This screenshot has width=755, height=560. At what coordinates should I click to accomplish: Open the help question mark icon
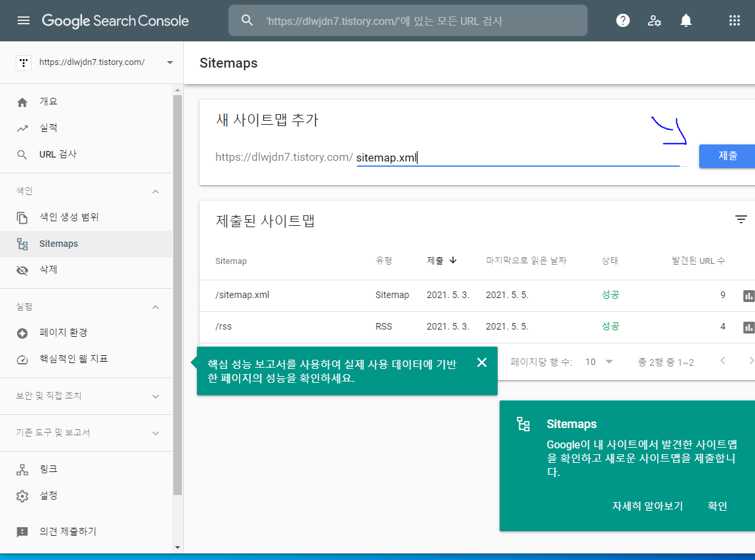pyautogui.click(x=622, y=20)
